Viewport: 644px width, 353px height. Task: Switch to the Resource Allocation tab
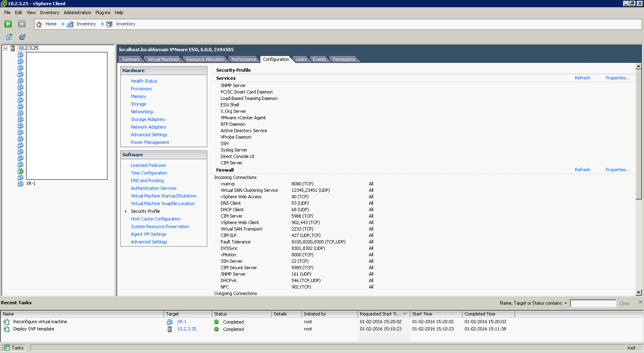[x=205, y=59]
